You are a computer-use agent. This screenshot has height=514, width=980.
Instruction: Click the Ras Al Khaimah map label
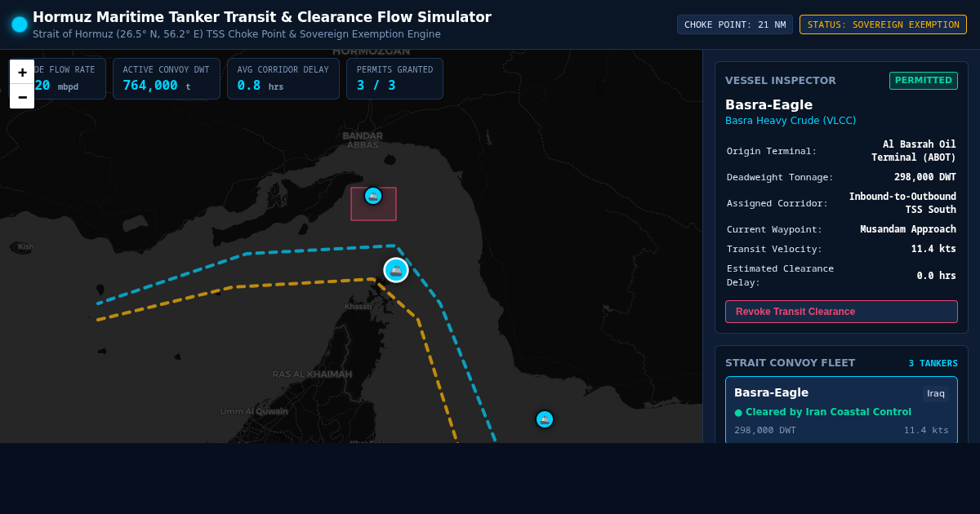(x=312, y=374)
